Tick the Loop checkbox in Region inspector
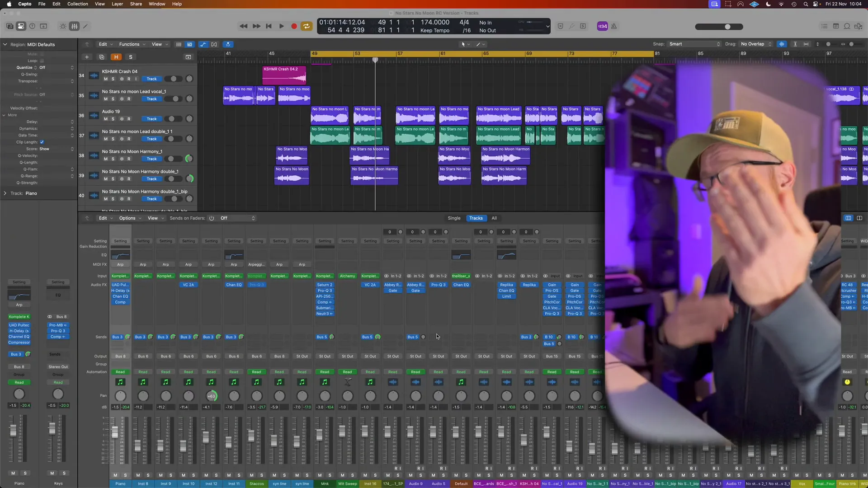Image resolution: width=868 pixels, height=488 pixels. tap(42, 61)
